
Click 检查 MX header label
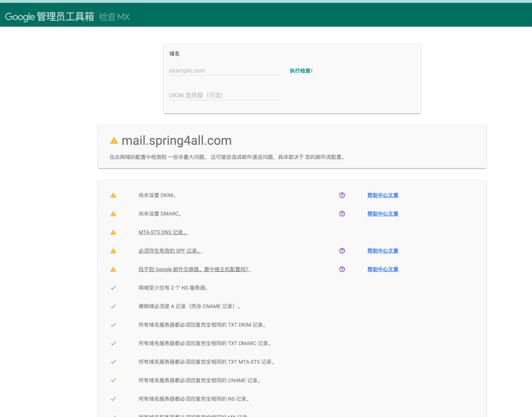pos(114,17)
